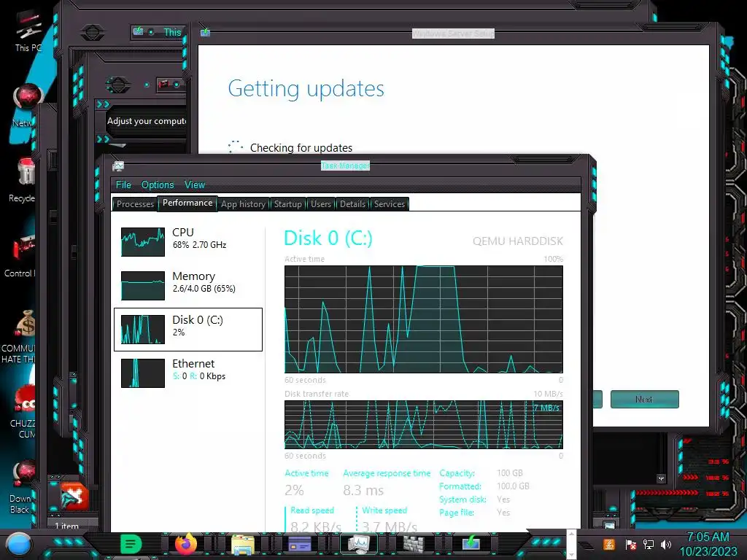Image resolution: width=747 pixels, height=560 pixels.
Task: Open the Startup tab
Action: [x=287, y=204]
